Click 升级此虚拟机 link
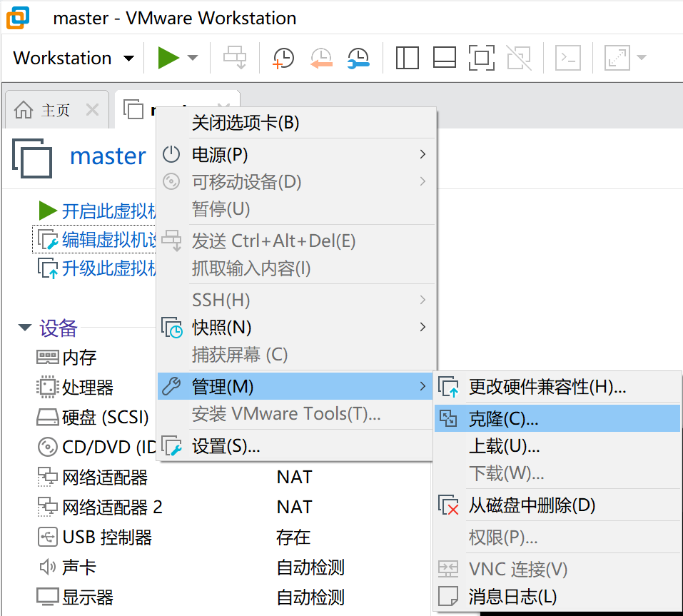Screen dimensions: 683x616 pos(109,268)
